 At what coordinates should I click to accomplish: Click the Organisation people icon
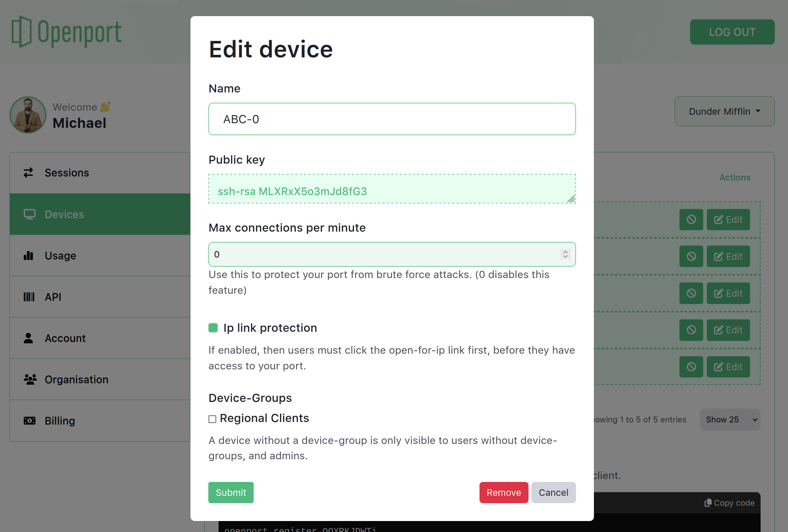(30, 379)
